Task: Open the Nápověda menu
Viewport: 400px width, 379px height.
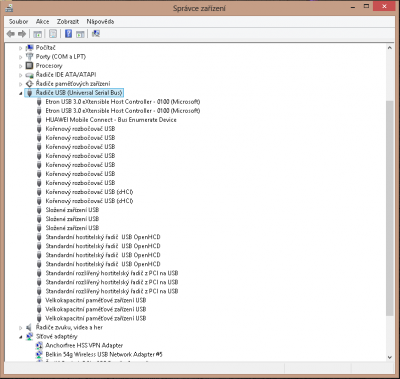Action: 100,22
